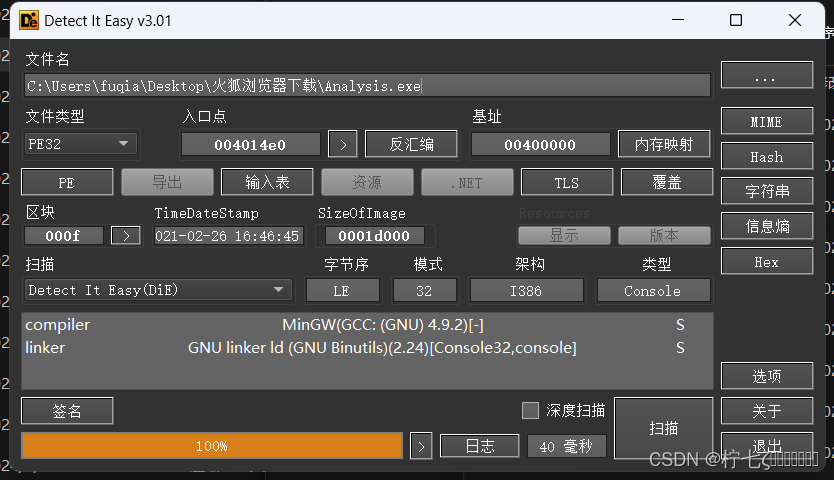834x480 pixels.
Task: Click the S marker on compiler row
Action: coord(680,325)
